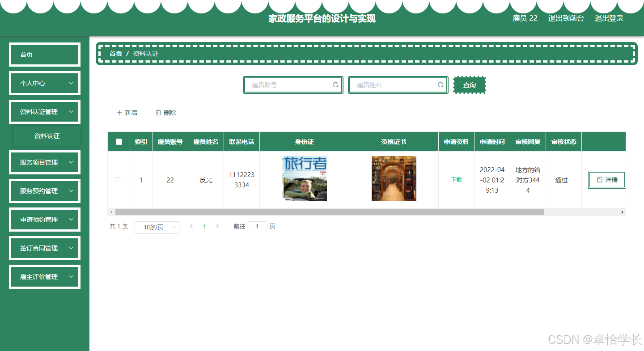The width and height of the screenshot is (644, 351).
Task: Click the phone number cell 11122233334
Action: click(241, 180)
